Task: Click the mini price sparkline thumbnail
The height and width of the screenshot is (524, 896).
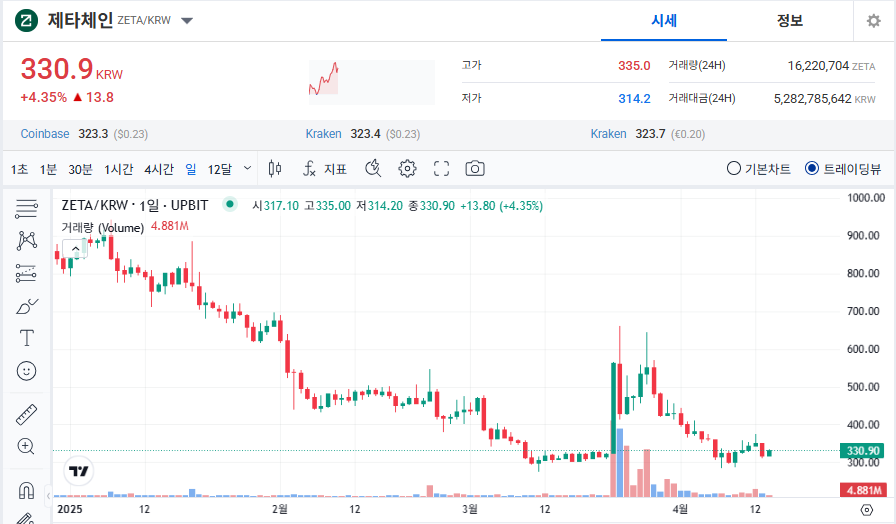Action: click(x=371, y=82)
